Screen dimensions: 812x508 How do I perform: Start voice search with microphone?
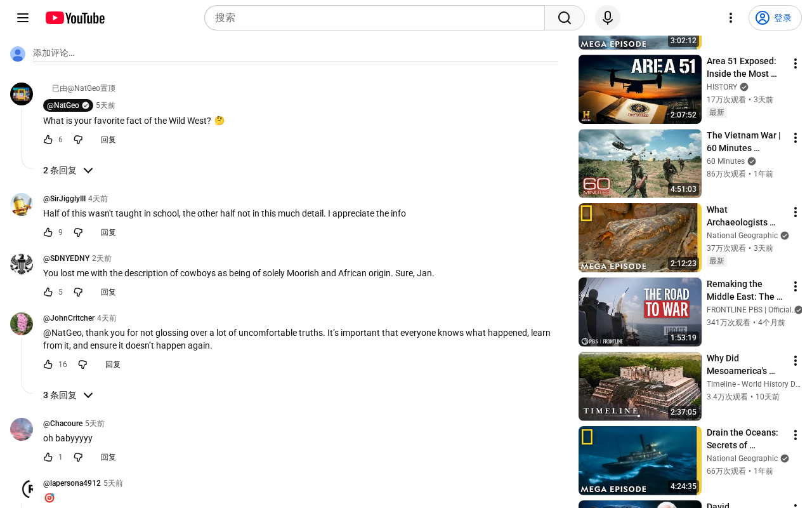click(608, 18)
